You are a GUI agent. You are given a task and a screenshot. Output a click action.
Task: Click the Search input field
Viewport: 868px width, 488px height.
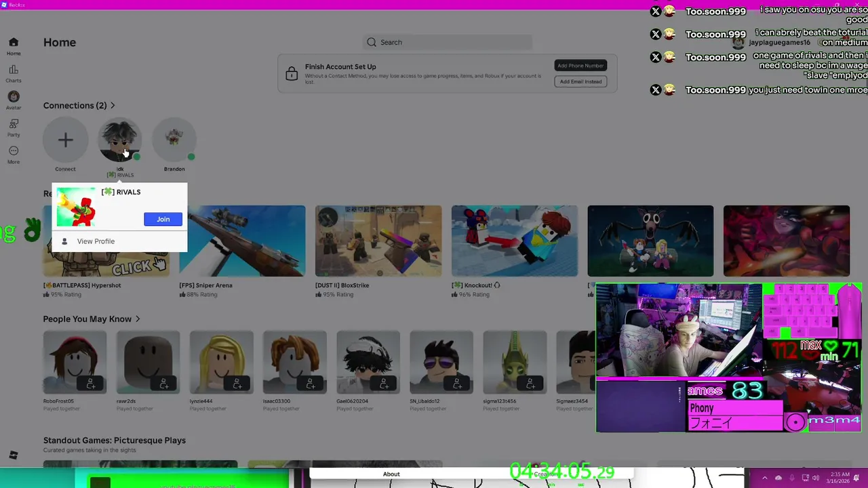(448, 42)
